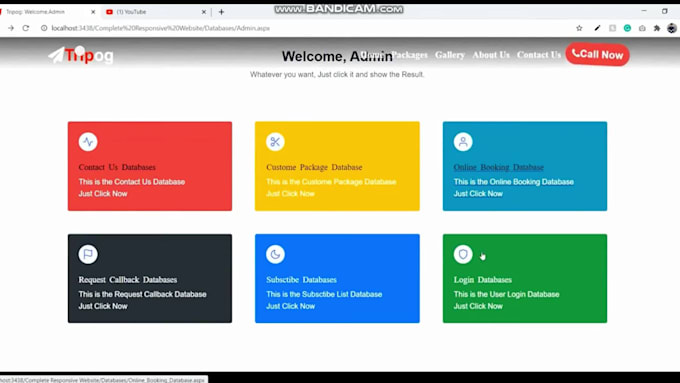Click the user icon on Online Booking card

[463, 142]
